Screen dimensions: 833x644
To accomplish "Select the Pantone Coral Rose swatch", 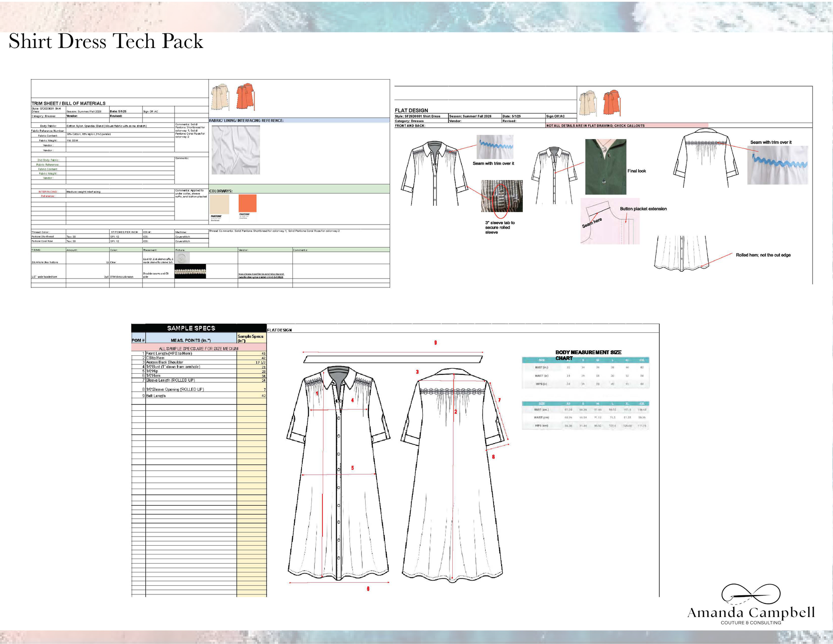I will click(247, 204).
